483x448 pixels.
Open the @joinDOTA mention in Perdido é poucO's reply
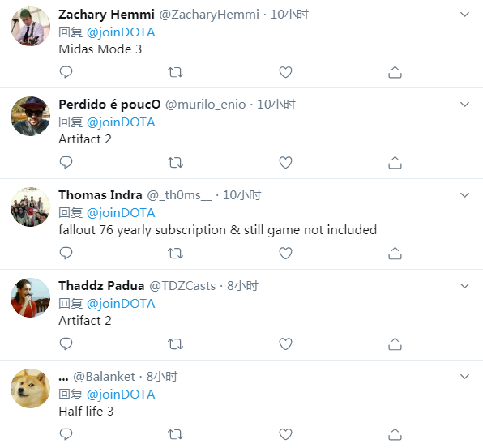click(121, 122)
